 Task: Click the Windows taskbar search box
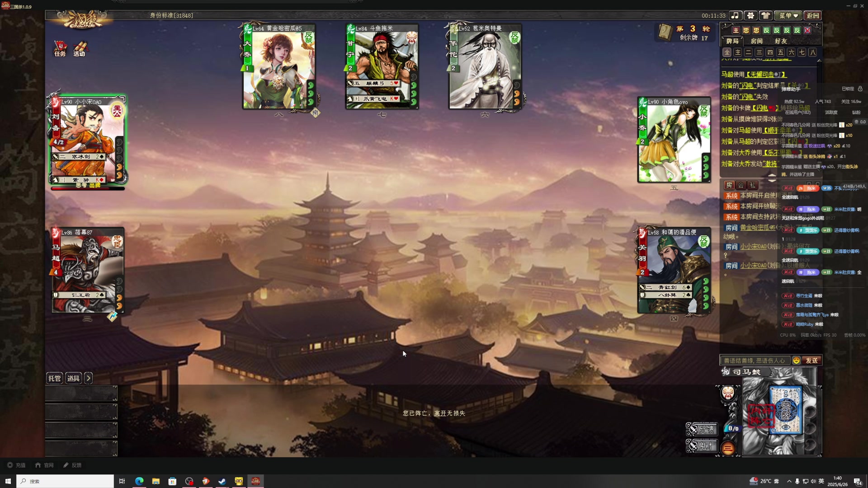[65, 481]
